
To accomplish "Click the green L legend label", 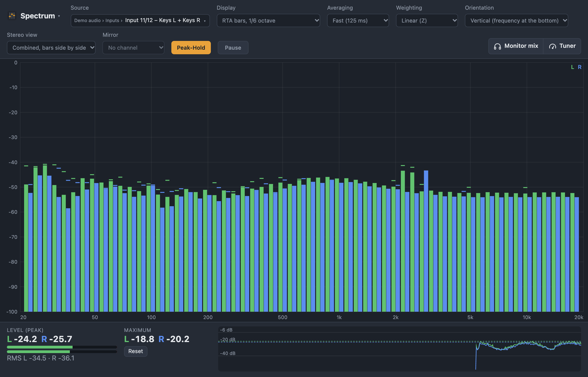I will (x=572, y=67).
